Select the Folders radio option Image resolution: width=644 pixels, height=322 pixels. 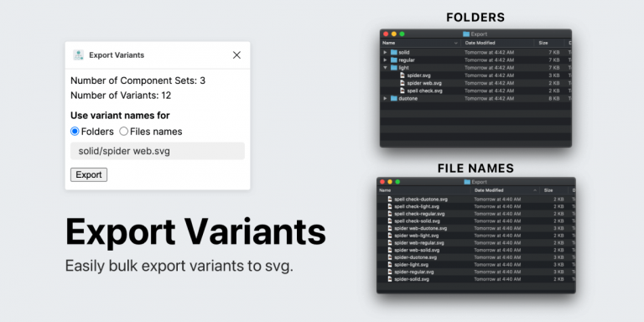(x=75, y=132)
